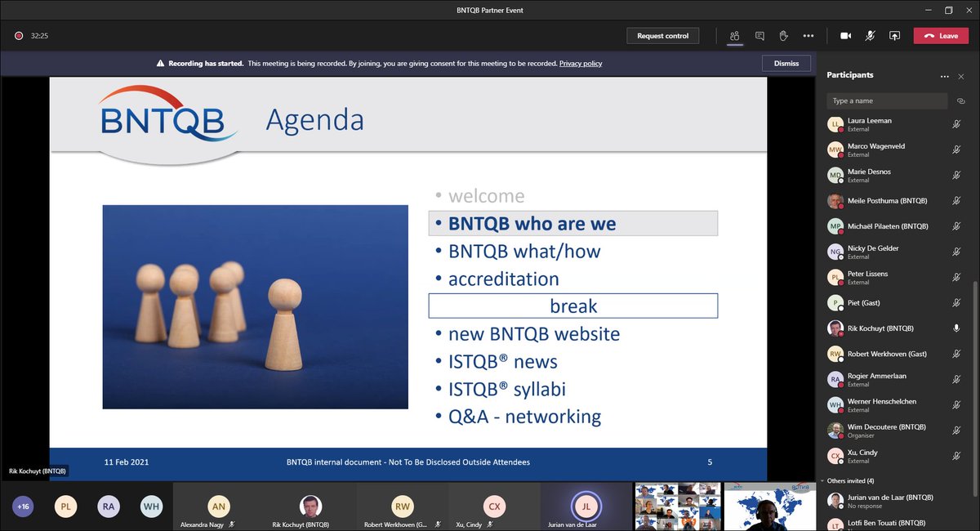Select invited Jurian van de Laar row
This screenshot has height=531, width=980.
tap(893, 501)
